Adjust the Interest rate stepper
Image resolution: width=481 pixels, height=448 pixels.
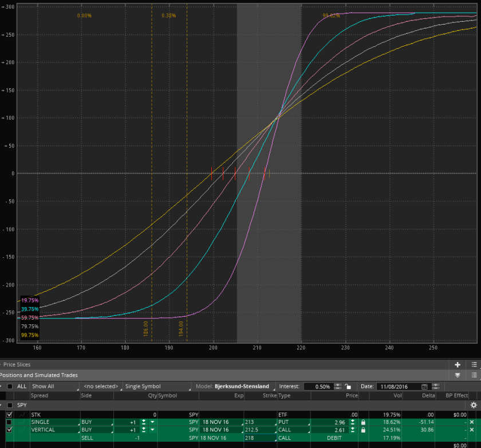point(338,387)
